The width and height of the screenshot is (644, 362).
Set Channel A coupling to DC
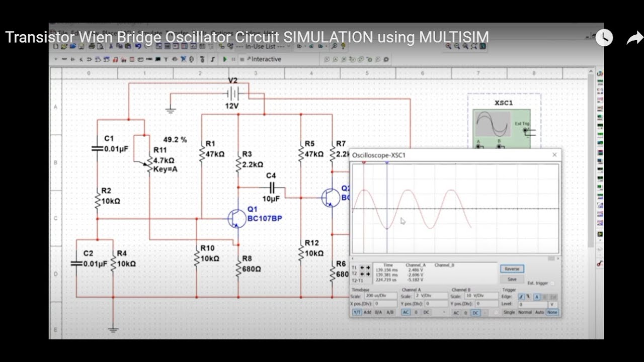tap(426, 312)
